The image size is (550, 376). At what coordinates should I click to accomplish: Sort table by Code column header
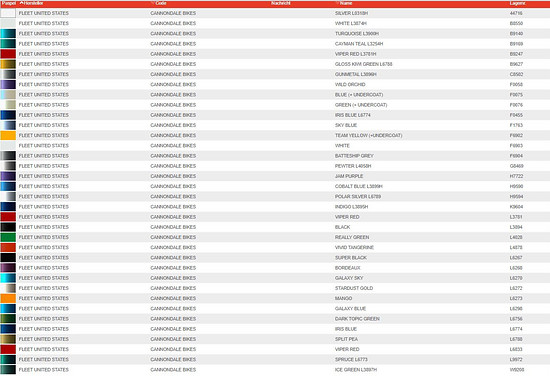point(160,3)
